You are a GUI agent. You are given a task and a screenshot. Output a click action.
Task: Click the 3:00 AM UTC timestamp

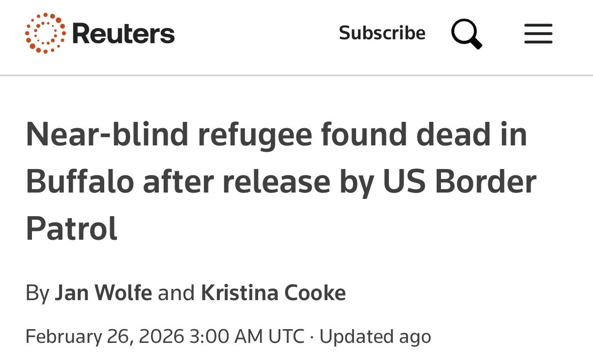click(x=247, y=337)
